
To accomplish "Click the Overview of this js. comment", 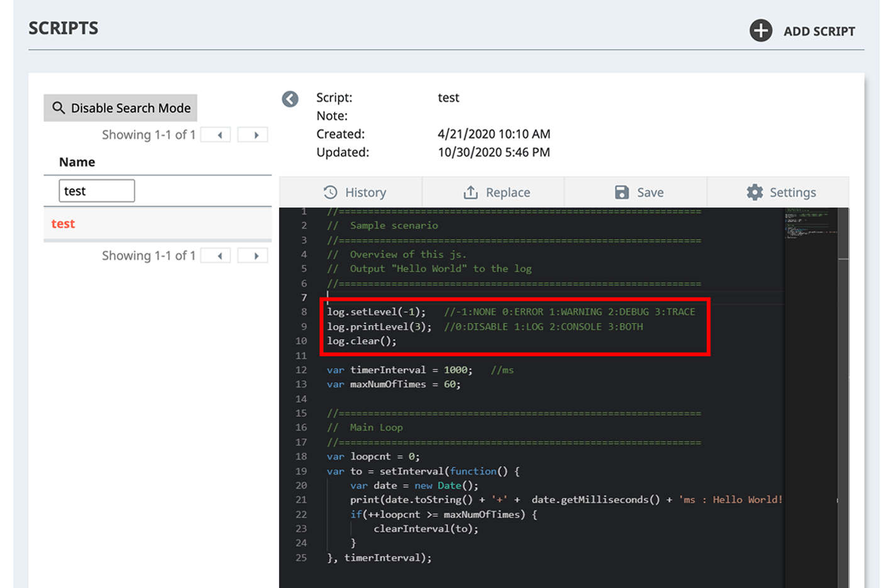I will pos(397,254).
